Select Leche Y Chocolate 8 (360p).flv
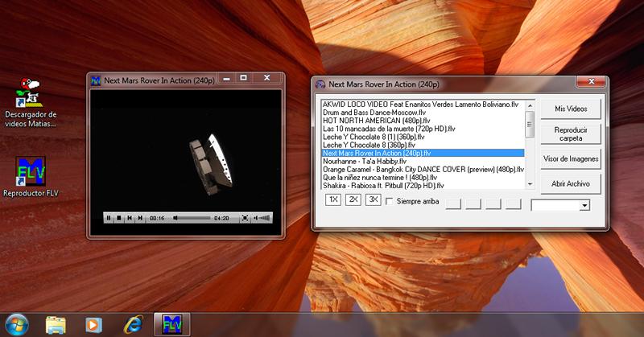This screenshot has width=644, height=337. pyautogui.click(x=422, y=145)
